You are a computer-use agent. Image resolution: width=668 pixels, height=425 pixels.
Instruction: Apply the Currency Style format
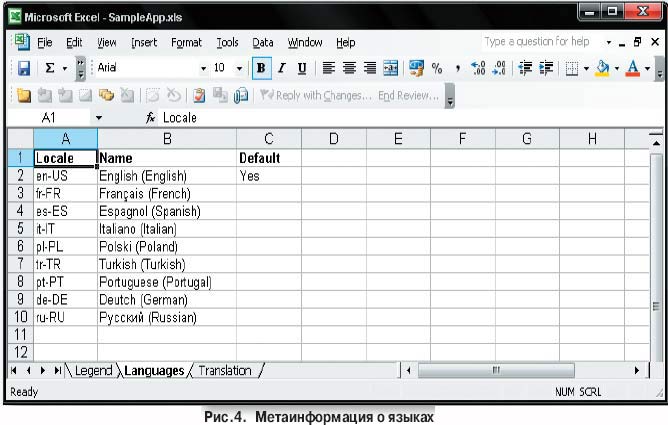click(x=415, y=69)
